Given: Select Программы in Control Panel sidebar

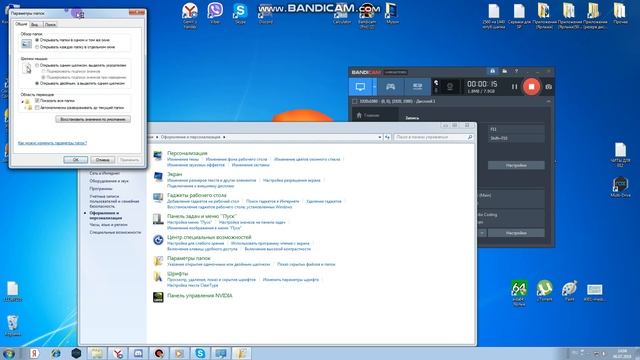Looking at the screenshot, I should (100, 189).
